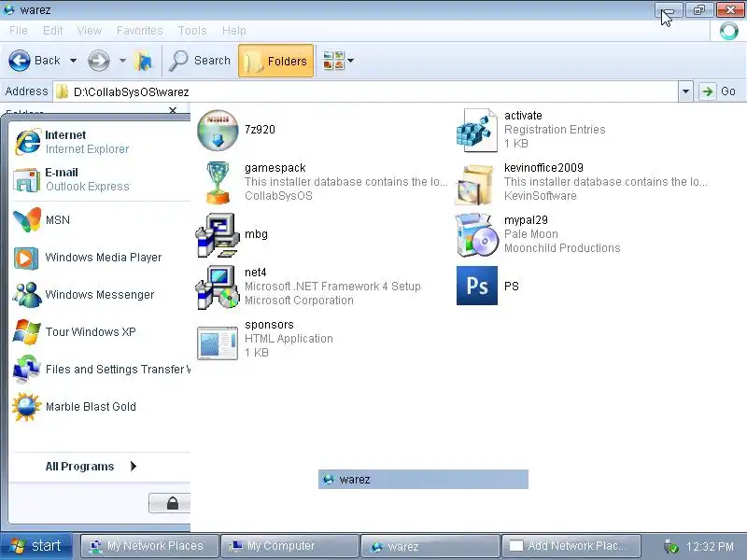Select the activate registry file icon
The height and width of the screenshot is (560, 747).
click(476, 130)
